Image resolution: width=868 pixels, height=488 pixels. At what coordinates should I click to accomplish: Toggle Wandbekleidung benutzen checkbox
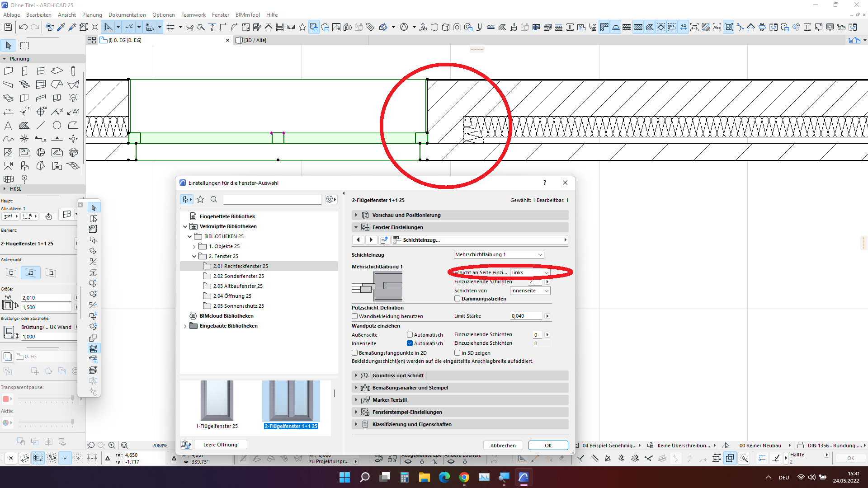tap(355, 316)
